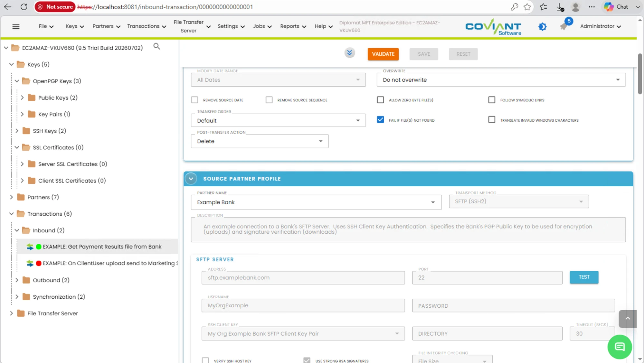Open the Transactions menu
Image resolution: width=644 pixels, height=363 pixels.
pos(147,26)
